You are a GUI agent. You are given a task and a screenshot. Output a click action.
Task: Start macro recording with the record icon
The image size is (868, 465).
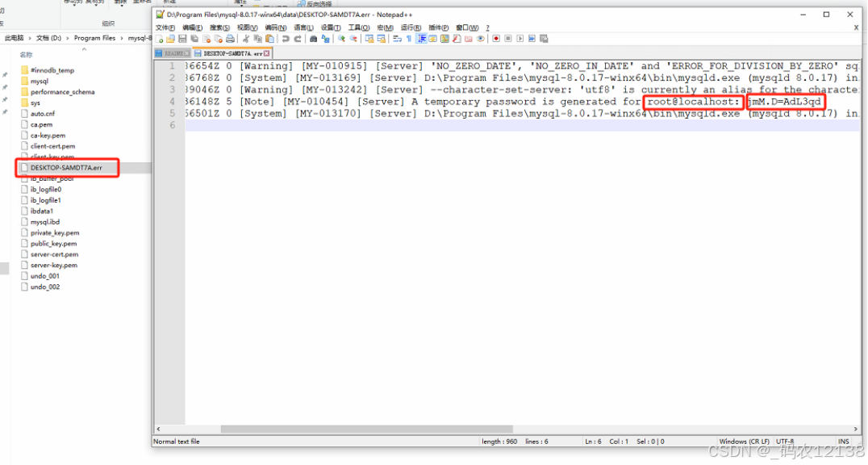[495, 38]
